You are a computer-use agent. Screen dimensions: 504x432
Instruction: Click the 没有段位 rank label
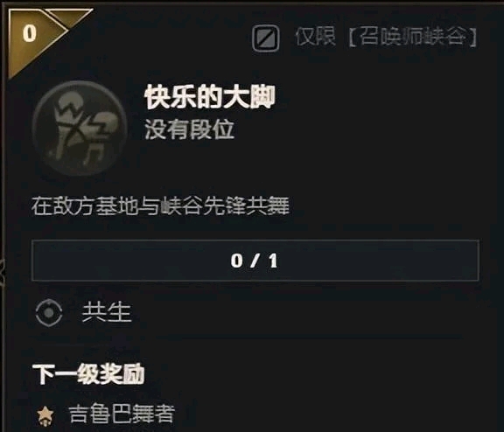[189, 129]
